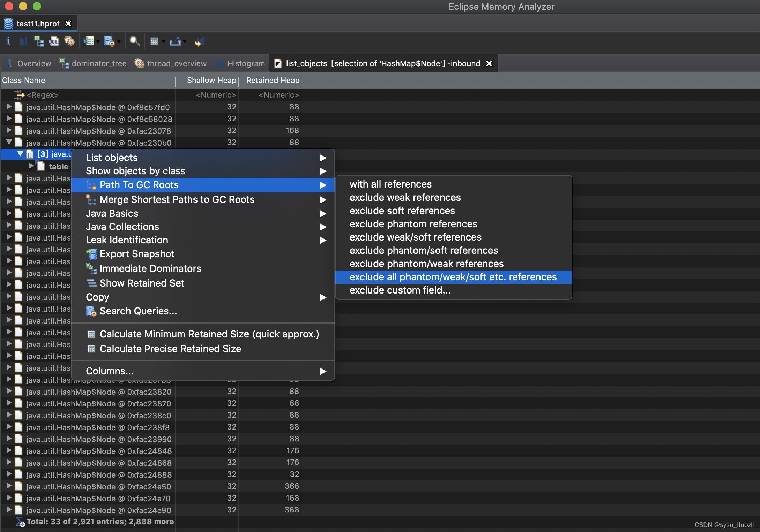
Task: Switch to the Overview tab
Action: pyautogui.click(x=29, y=63)
